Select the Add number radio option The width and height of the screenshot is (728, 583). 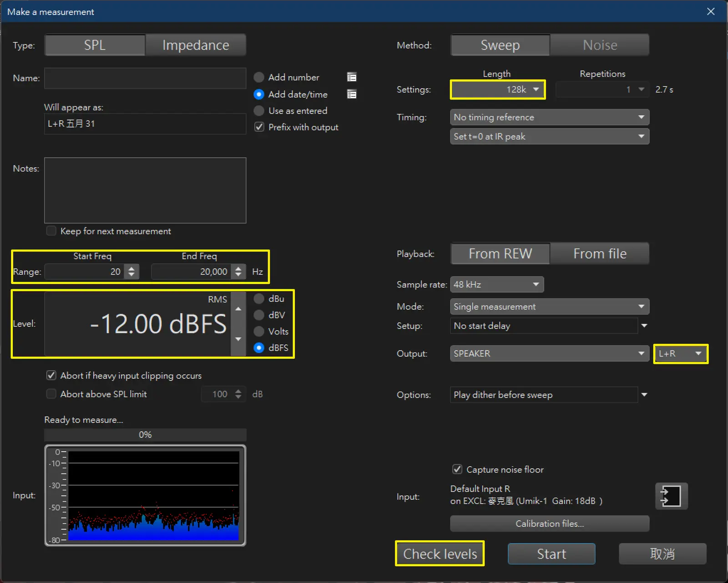point(259,77)
